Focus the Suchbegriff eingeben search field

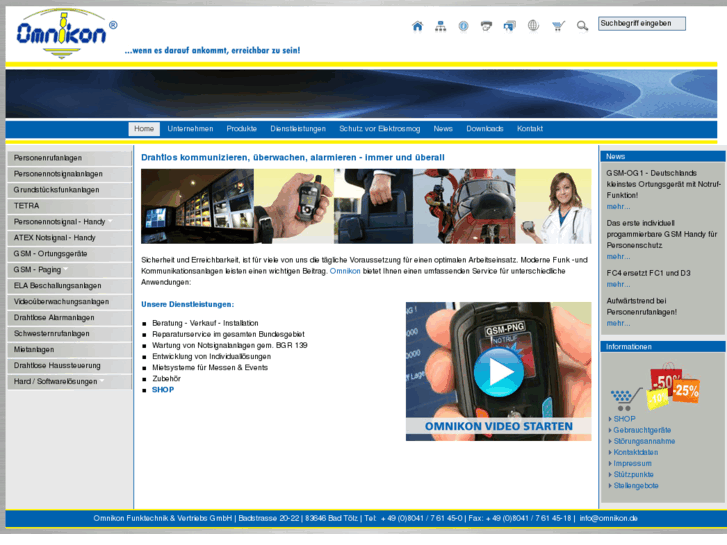coord(642,24)
